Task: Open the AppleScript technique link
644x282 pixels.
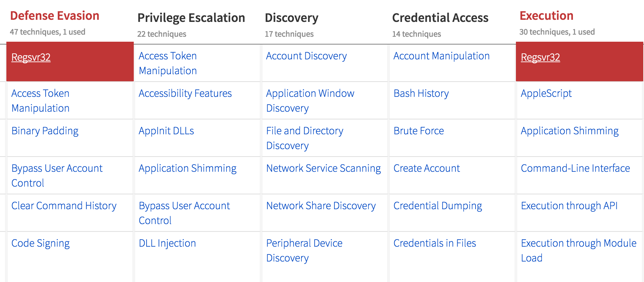Action: pos(546,93)
